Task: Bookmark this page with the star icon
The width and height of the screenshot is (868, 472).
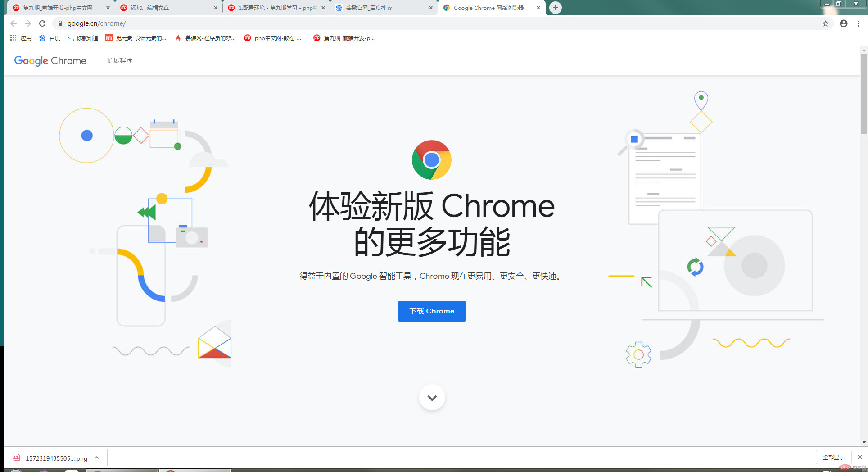Action: point(826,23)
